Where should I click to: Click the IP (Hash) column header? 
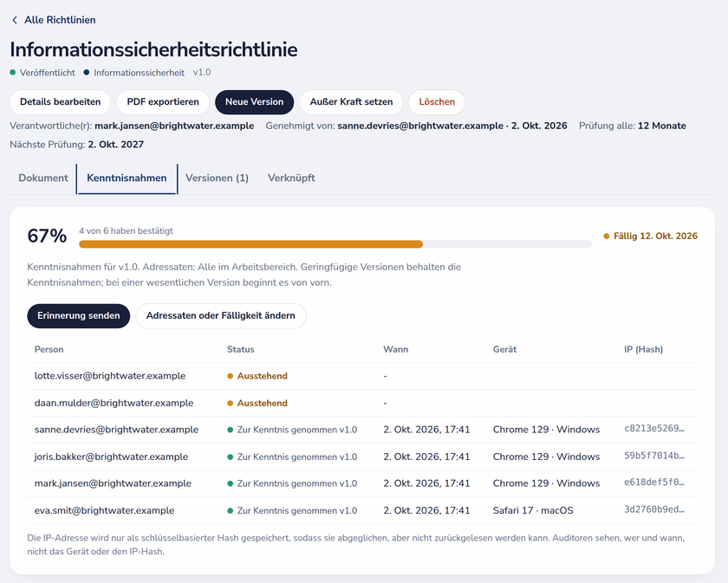[643, 349]
